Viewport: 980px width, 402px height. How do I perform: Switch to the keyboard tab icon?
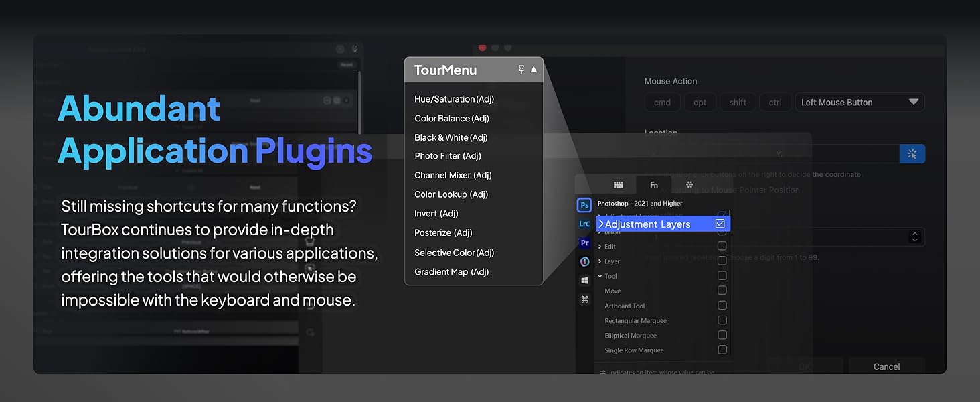[x=619, y=185]
